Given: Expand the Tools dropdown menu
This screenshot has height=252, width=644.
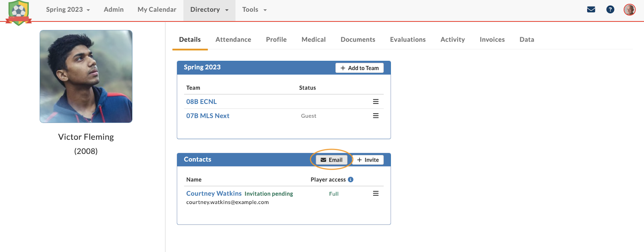Looking at the screenshot, I should (x=254, y=10).
